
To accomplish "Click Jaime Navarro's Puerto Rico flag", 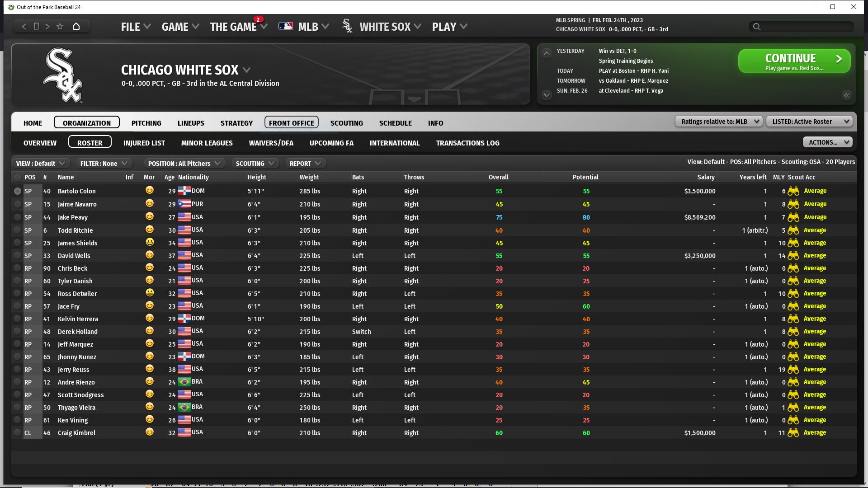I will pos(184,204).
